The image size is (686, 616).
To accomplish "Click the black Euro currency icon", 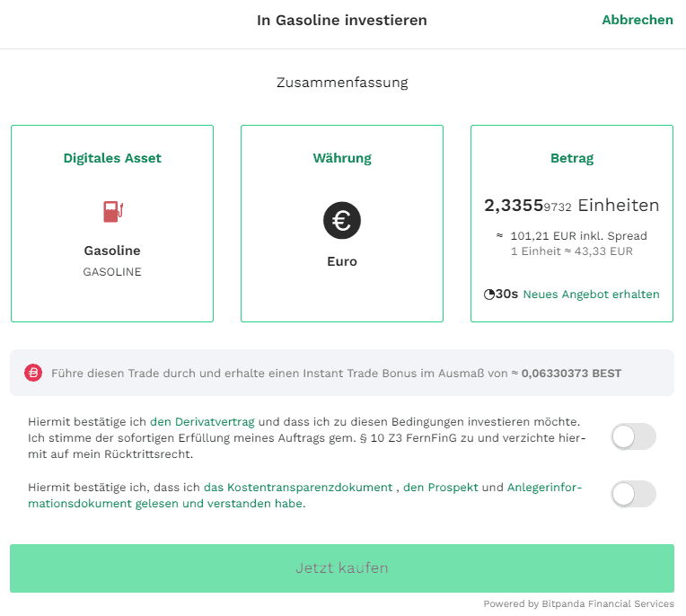I will (342, 220).
